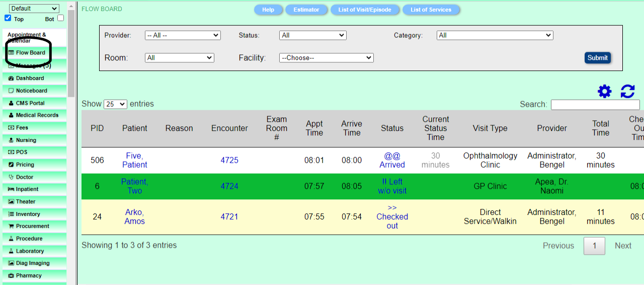The image size is (644, 285).
Task: Open the Estimator tab
Action: coord(306,10)
